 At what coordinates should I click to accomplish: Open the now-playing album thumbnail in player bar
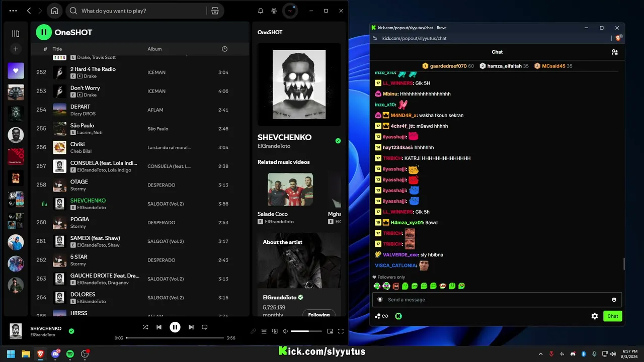click(17, 331)
